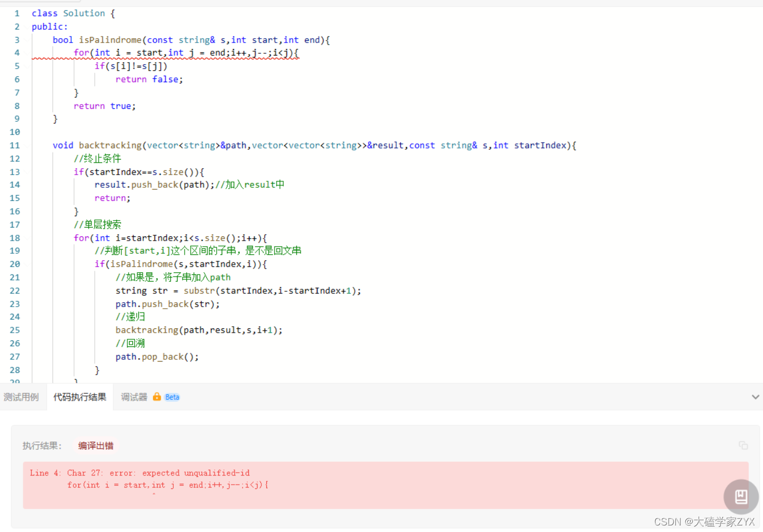Screen dimensions: 763x532
Task: Click line number 11 in gutter
Action: pos(15,145)
